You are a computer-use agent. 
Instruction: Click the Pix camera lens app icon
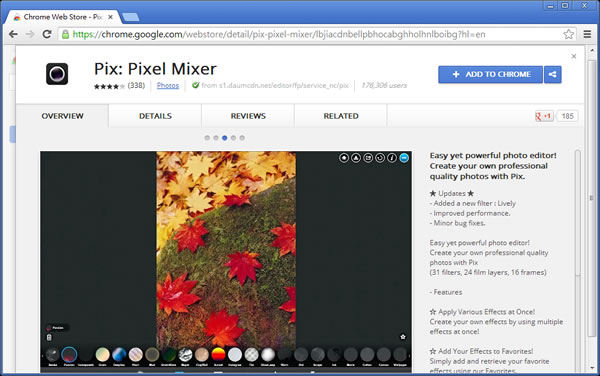pos(57,74)
